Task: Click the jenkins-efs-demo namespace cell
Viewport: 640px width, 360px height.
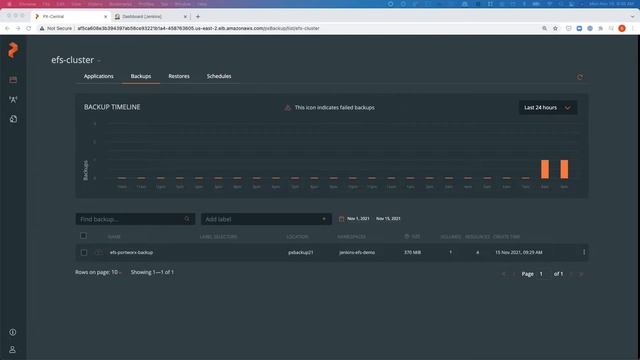Action: (x=357, y=252)
